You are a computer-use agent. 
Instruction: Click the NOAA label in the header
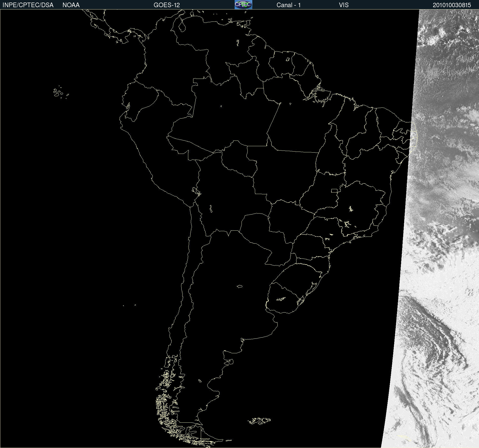(71, 5)
